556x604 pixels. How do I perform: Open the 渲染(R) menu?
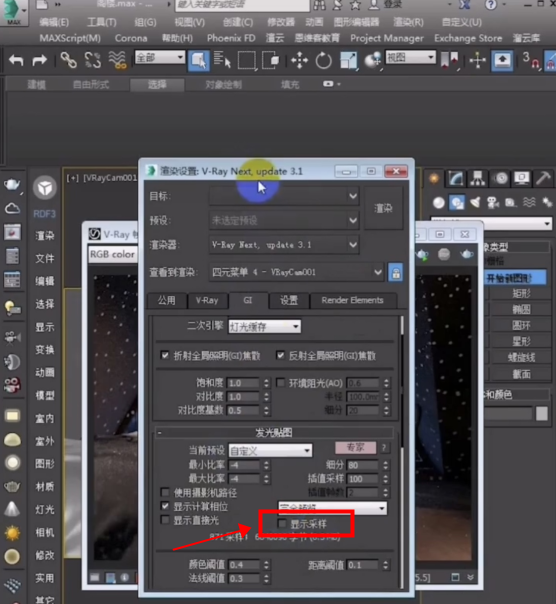(408, 22)
